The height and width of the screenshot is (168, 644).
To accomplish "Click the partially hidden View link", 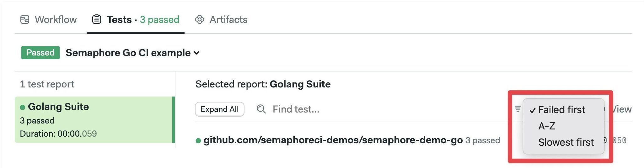I will point(622,109).
